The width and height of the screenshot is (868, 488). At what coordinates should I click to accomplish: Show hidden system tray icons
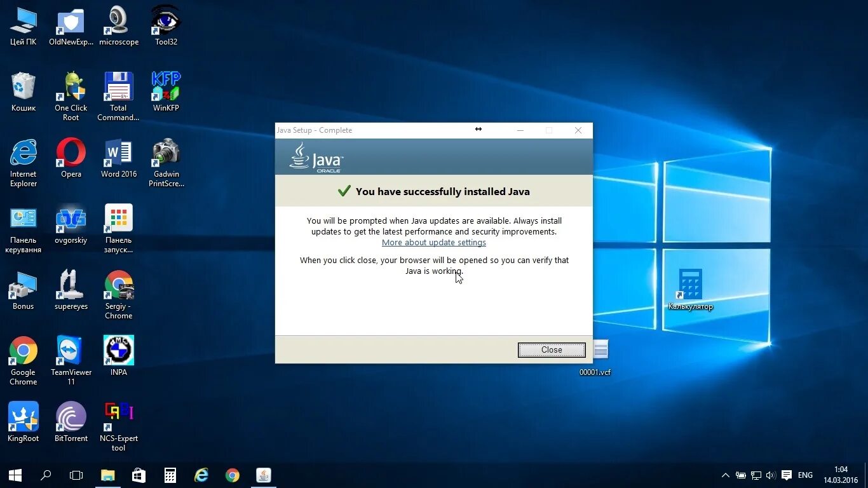pos(726,475)
